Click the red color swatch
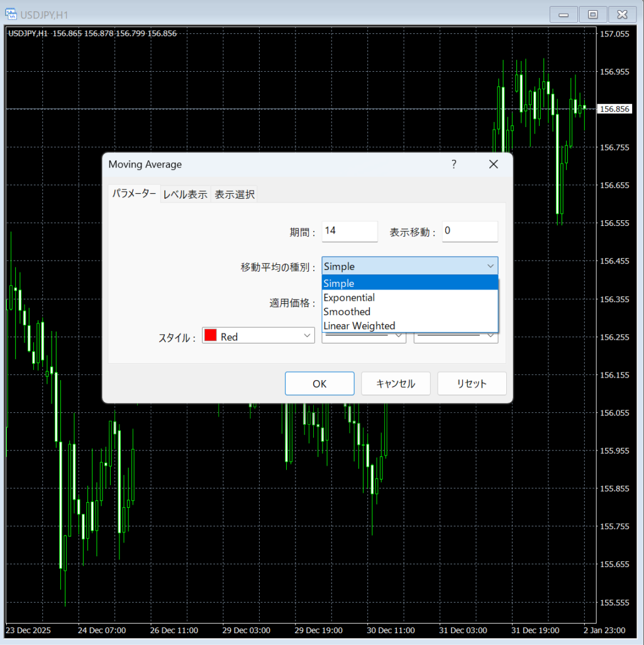 click(211, 336)
